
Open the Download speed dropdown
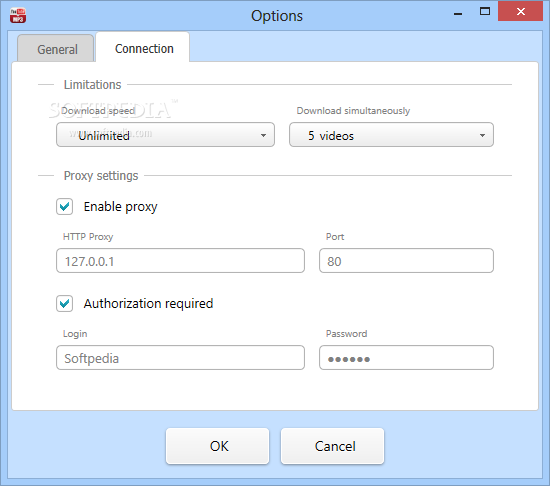point(165,135)
